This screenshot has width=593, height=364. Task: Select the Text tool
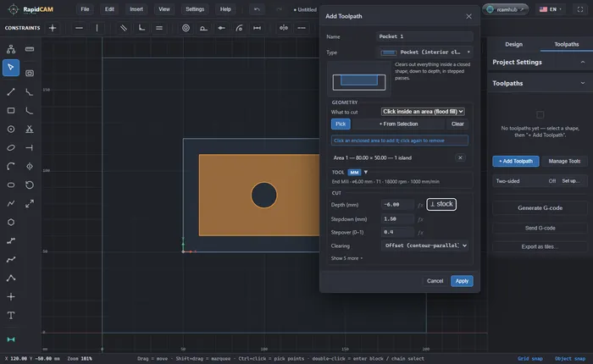[11, 315]
